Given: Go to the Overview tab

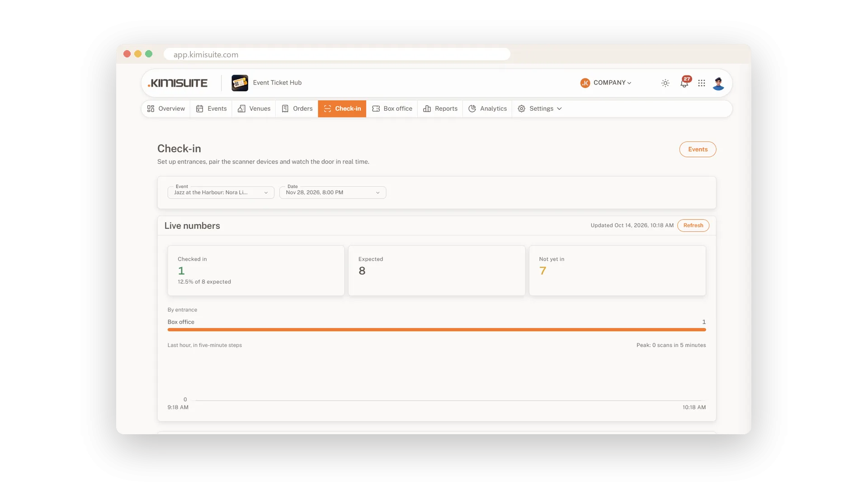Looking at the screenshot, I should point(166,109).
